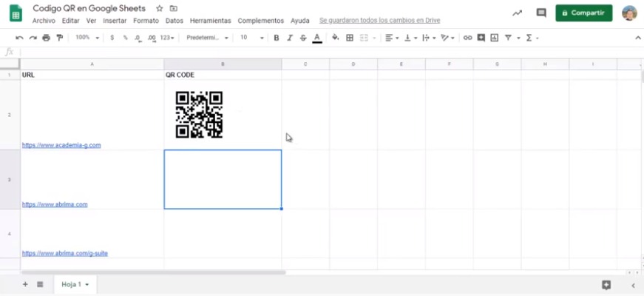Open the Ayuda menu

[300, 21]
